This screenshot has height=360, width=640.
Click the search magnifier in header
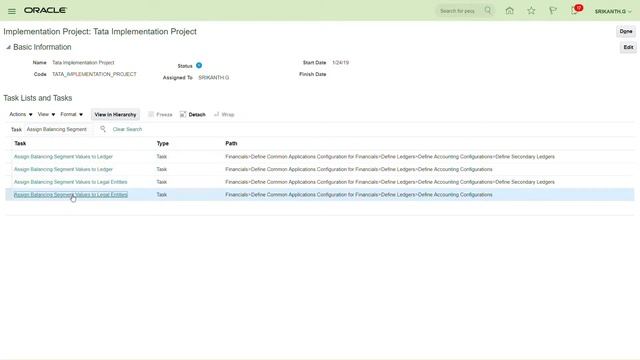pos(488,11)
